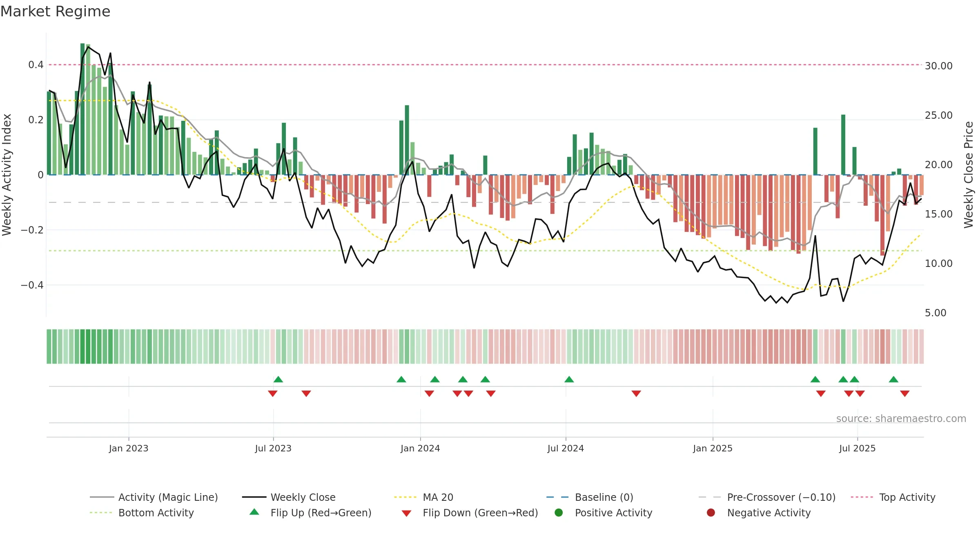Click the −0.4 activity index axis label
The height and width of the screenshot is (551, 980).
tap(32, 285)
